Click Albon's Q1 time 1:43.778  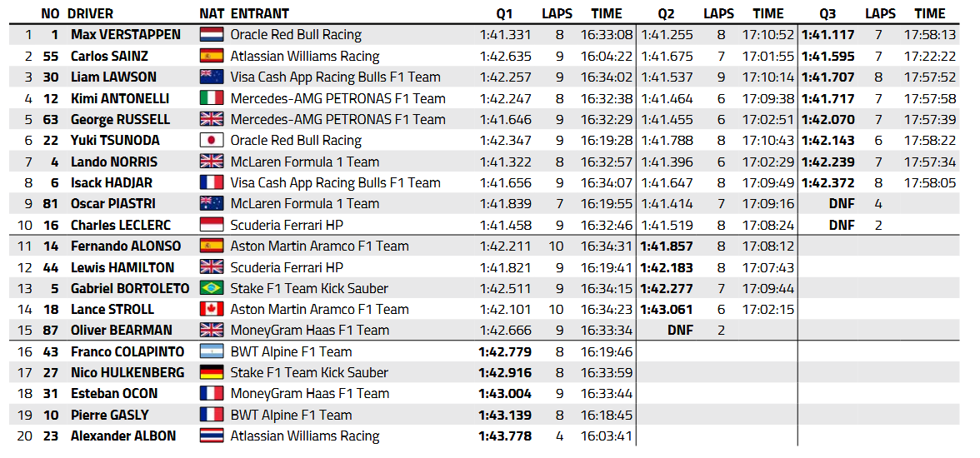(505, 436)
